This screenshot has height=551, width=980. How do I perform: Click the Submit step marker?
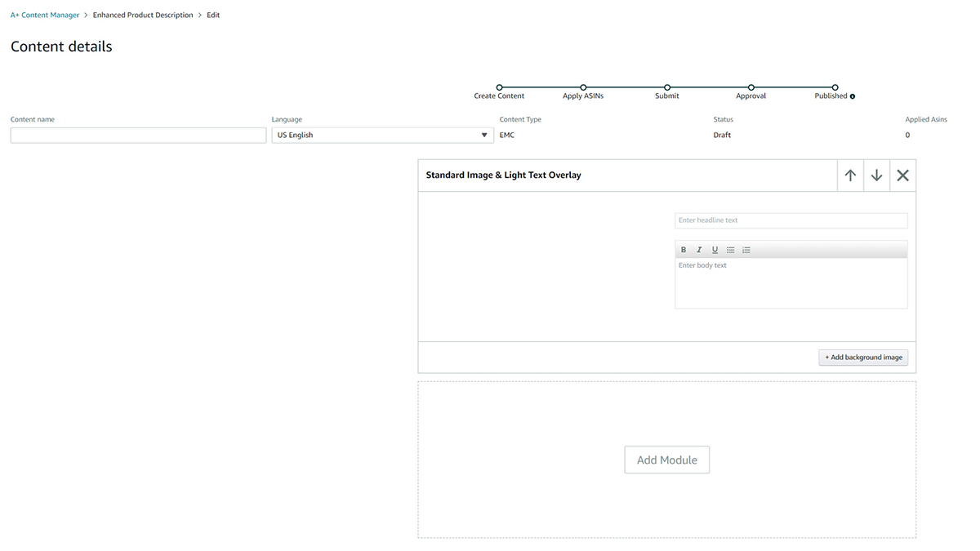coord(667,87)
